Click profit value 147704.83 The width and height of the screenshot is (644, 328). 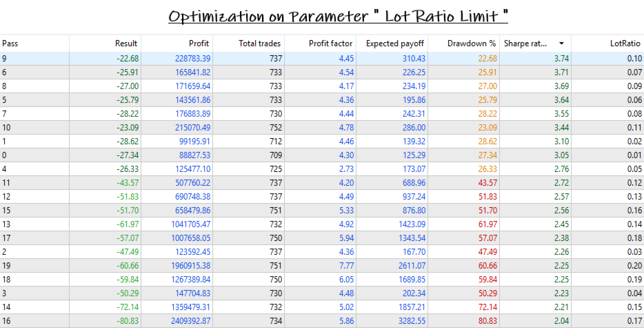(192, 293)
